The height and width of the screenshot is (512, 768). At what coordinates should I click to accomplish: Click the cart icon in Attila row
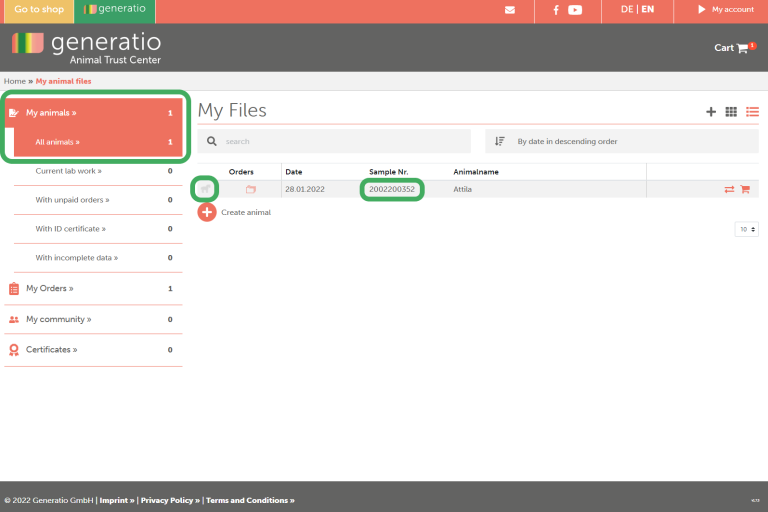pyautogui.click(x=745, y=189)
